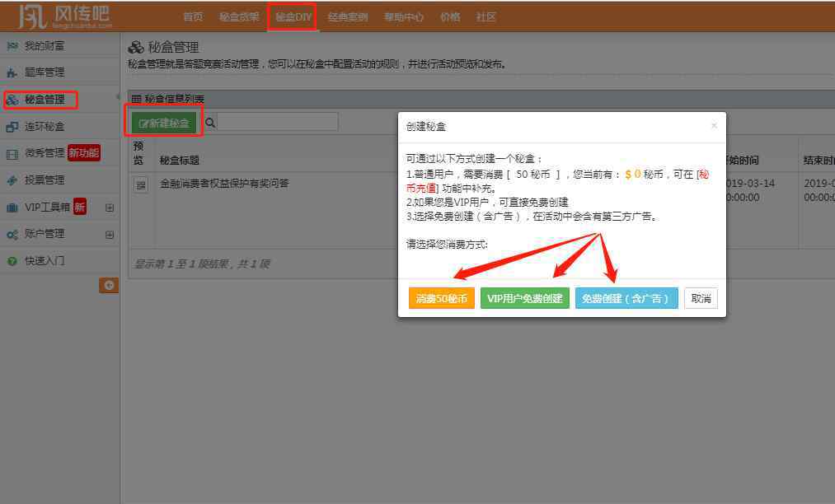Open the 社区 navigation item
The height and width of the screenshot is (504, 835).
[x=486, y=17]
